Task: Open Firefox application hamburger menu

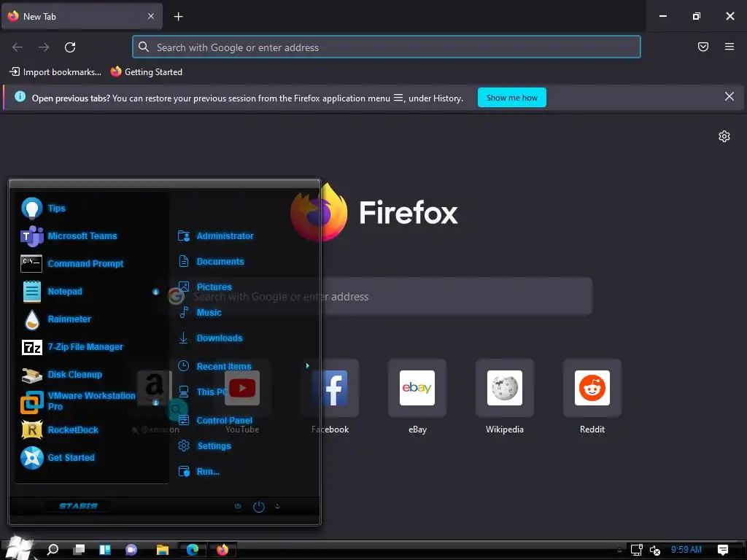Action: pyautogui.click(x=729, y=47)
